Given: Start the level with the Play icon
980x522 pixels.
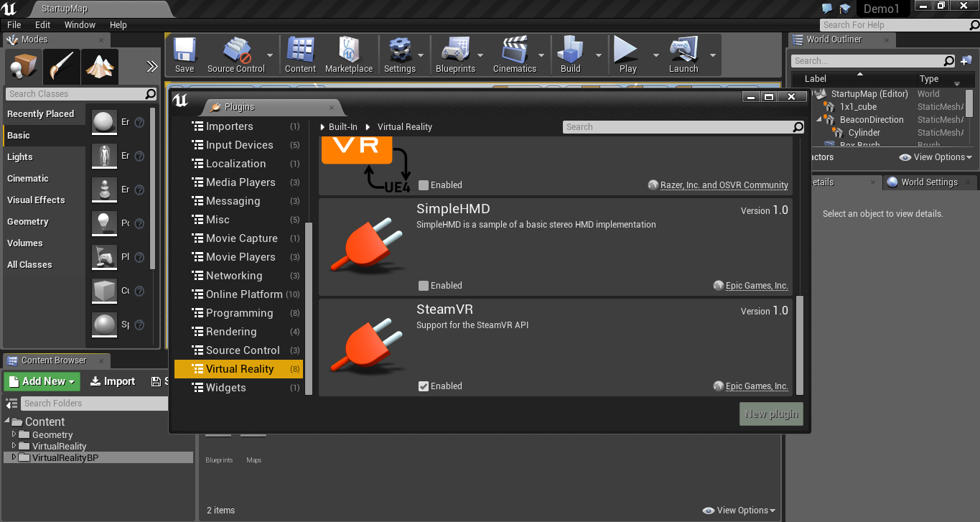Looking at the screenshot, I should pyautogui.click(x=627, y=55).
